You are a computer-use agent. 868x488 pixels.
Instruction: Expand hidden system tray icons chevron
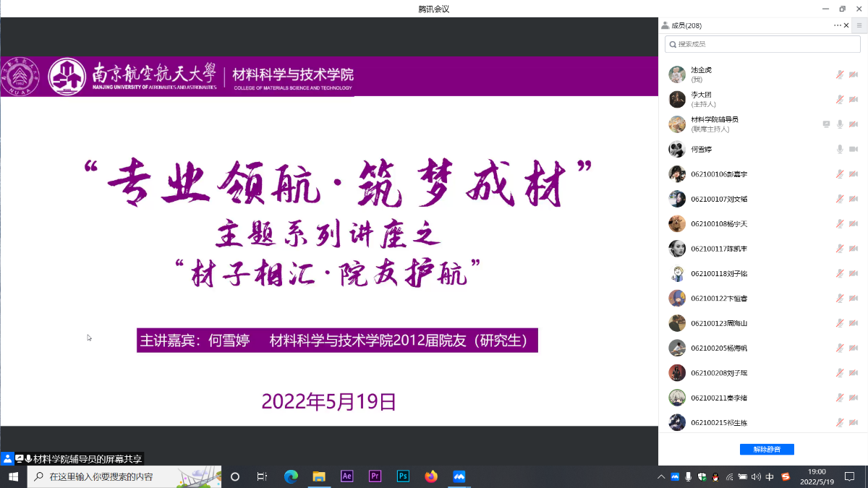(661, 477)
